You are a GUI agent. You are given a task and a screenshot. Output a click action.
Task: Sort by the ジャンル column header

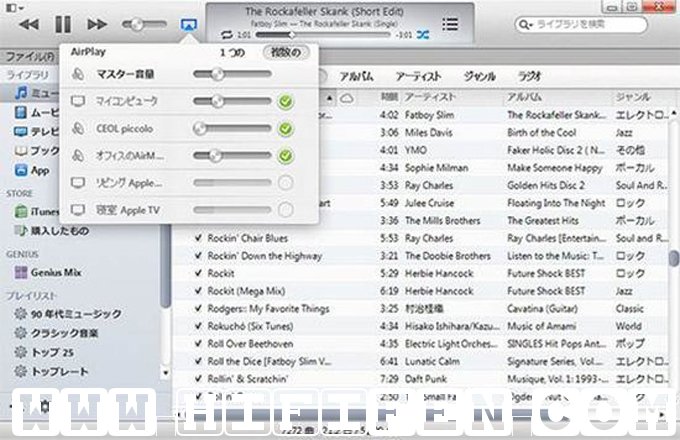[633, 97]
